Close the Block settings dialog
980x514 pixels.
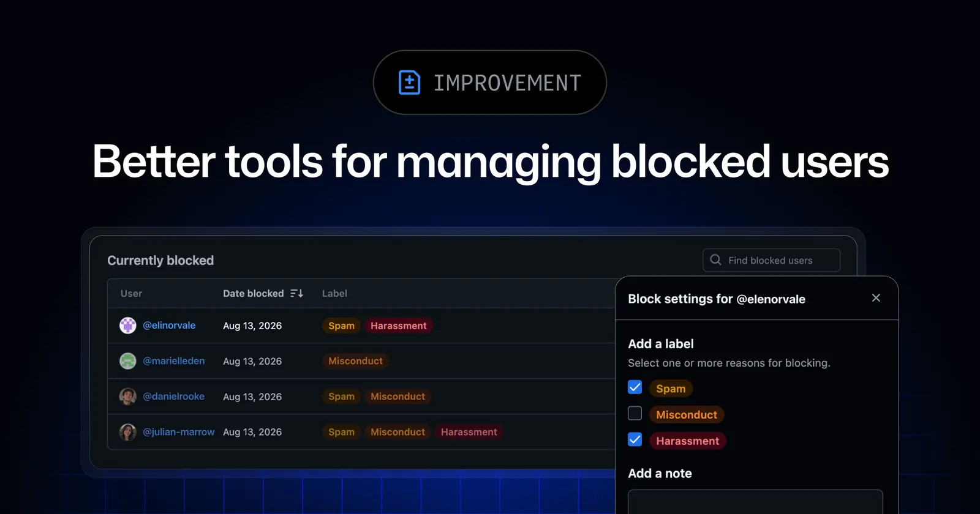tap(876, 298)
